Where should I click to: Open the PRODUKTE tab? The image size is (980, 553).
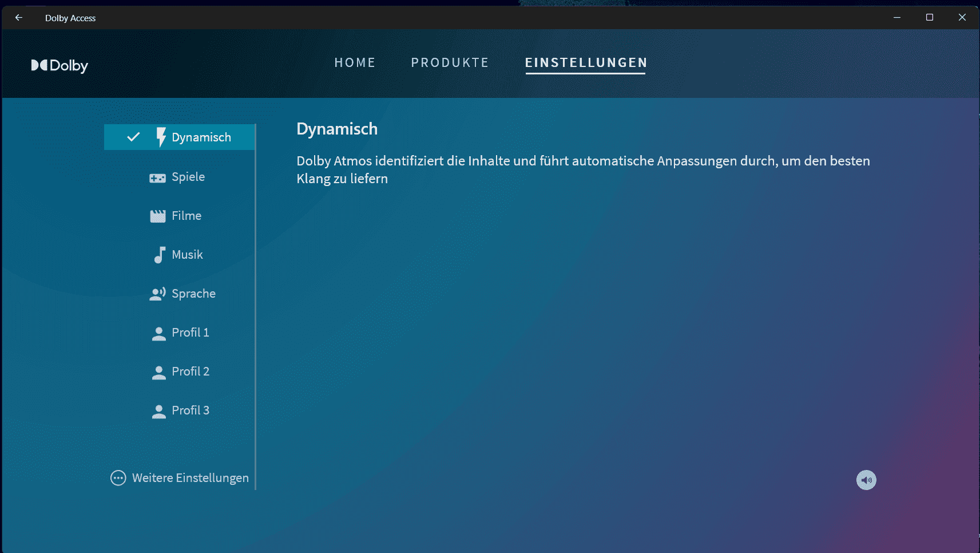point(450,62)
